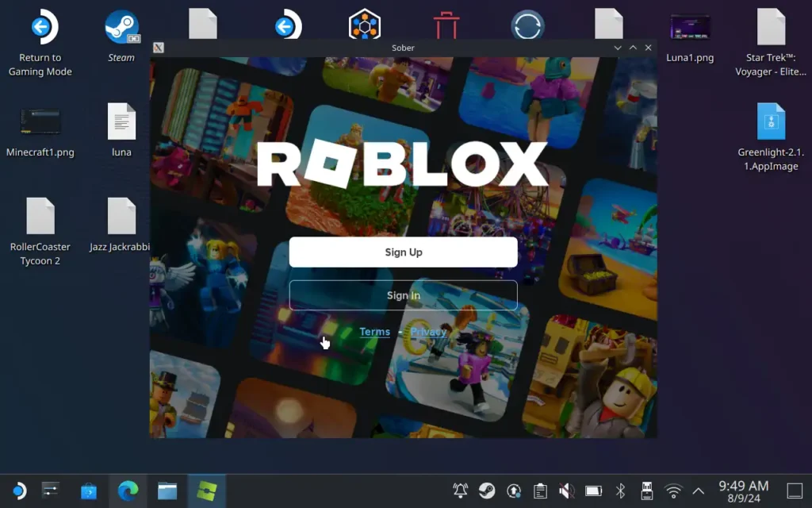
Task: Open clipboard tray icon
Action: coord(540,491)
